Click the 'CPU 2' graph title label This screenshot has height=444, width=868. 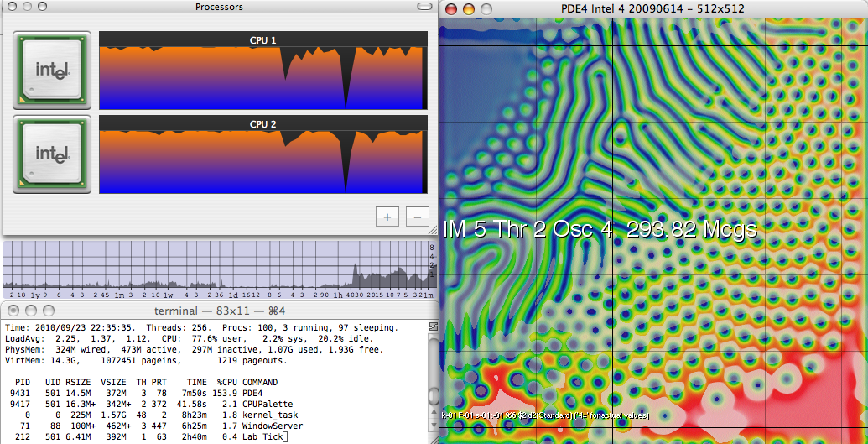click(263, 124)
